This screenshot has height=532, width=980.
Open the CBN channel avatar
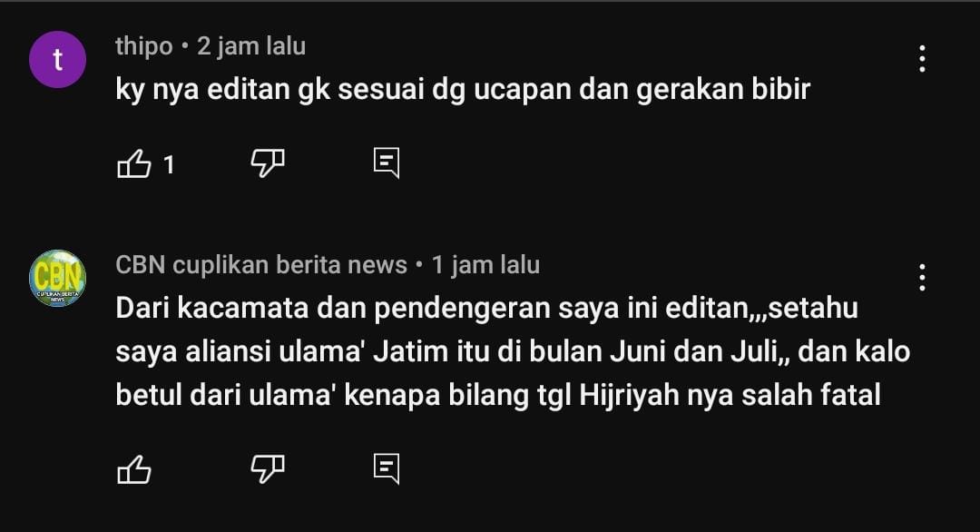tap(57, 278)
